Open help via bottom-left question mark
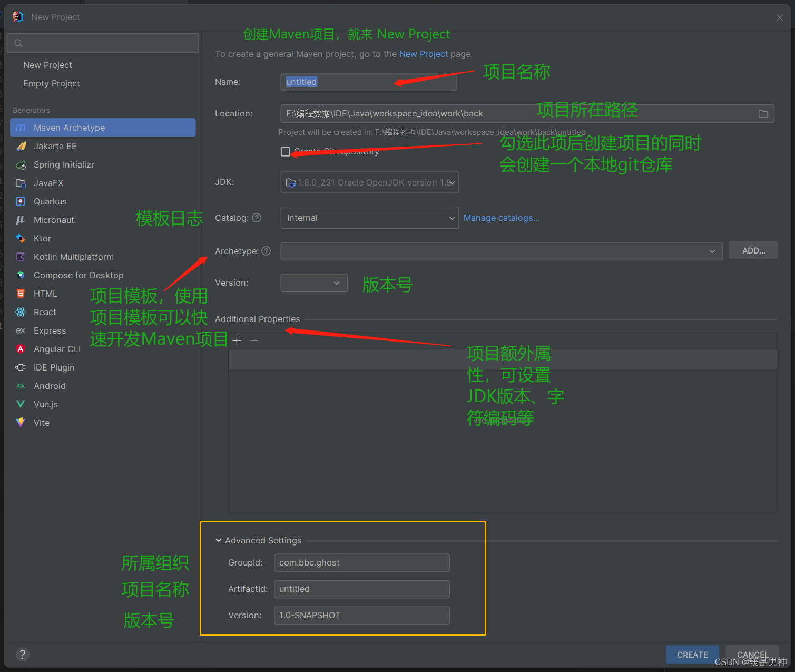Image resolution: width=795 pixels, height=672 pixels. click(x=22, y=655)
